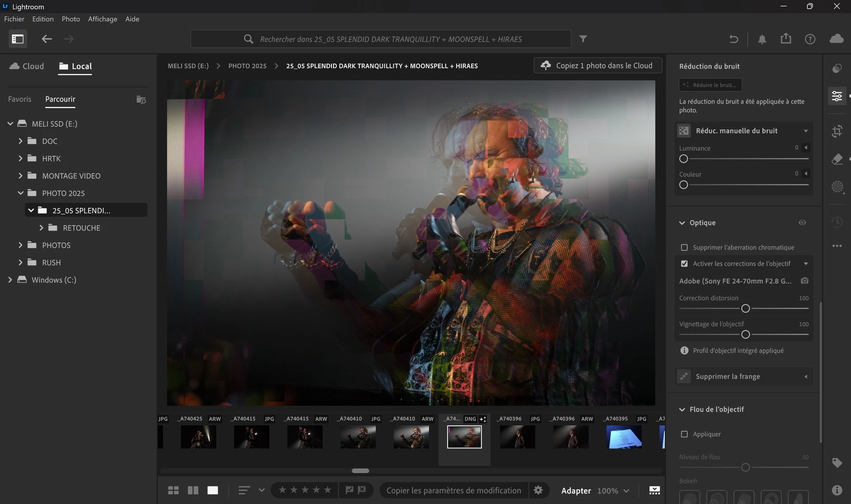Open notifications bell icon
Viewport: 851px width, 504px height.
click(762, 39)
